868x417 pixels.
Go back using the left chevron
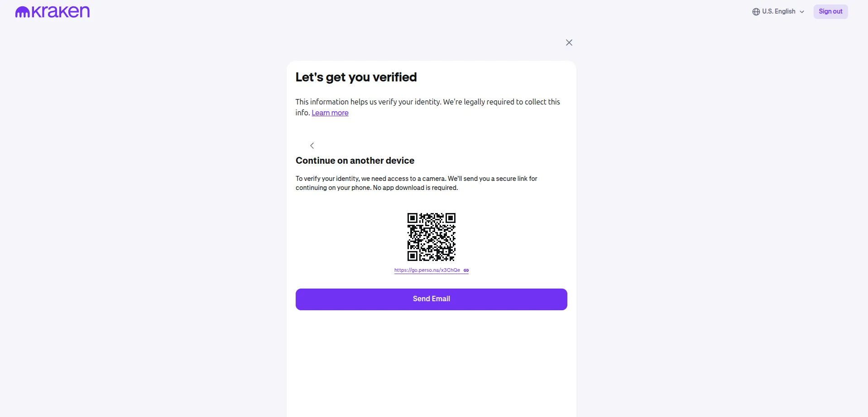click(x=312, y=146)
